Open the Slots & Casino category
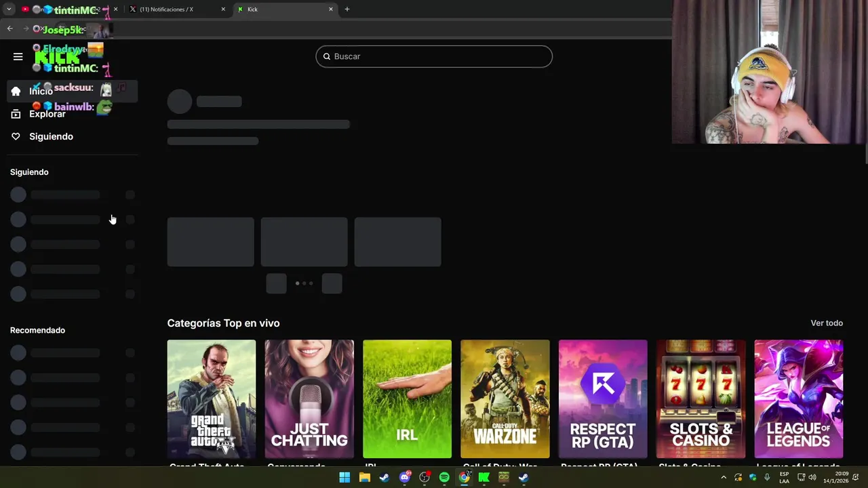Screen dimensions: 868x488 pyautogui.click(x=701, y=399)
